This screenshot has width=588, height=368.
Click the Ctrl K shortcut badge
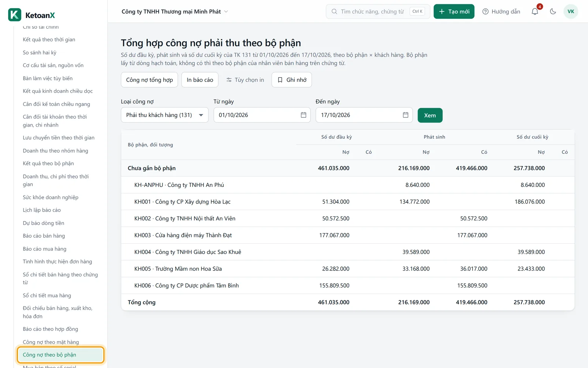point(417,11)
